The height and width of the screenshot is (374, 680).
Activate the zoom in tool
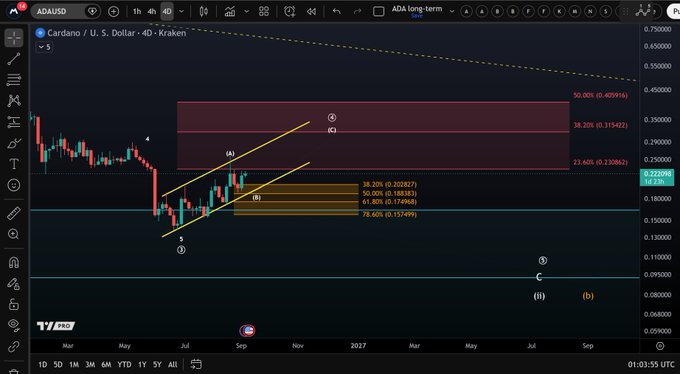(x=14, y=234)
